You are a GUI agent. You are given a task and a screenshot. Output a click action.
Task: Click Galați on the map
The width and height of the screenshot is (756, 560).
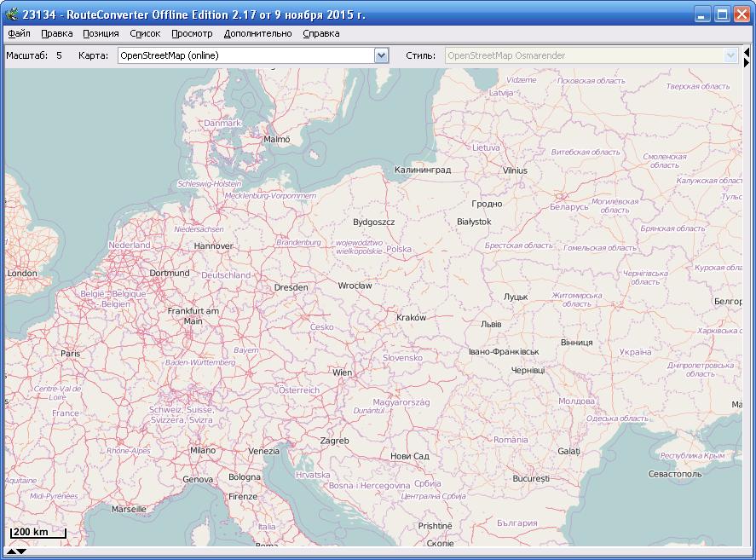click(x=568, y=452)
